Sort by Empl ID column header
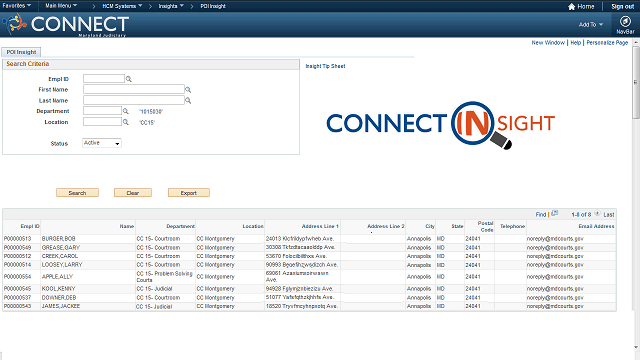The image size is (640, 360). [x=30, y=226]
